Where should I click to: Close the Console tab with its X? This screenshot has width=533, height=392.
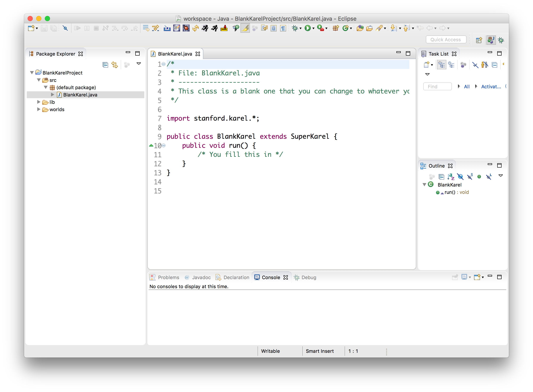(286, 277)
